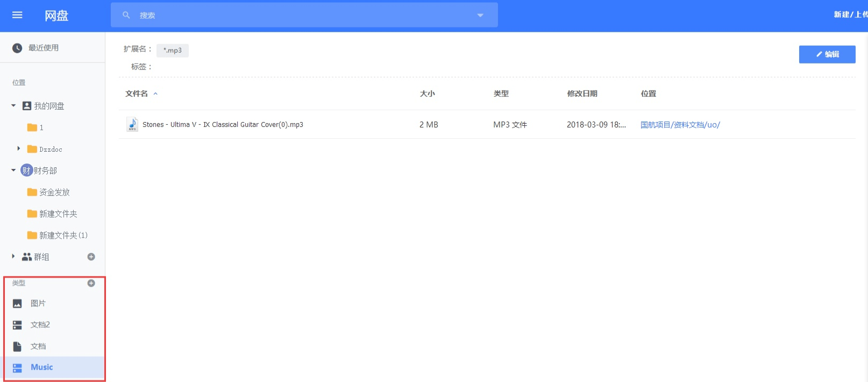
Task: Filter by 图片 type
Action: 38,303
